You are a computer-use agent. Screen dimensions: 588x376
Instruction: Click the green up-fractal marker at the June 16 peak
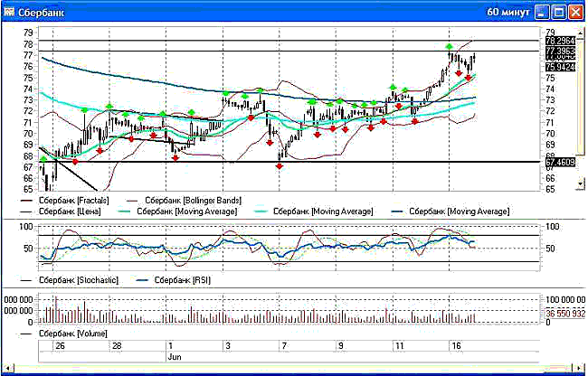click(x=450, y=46)
